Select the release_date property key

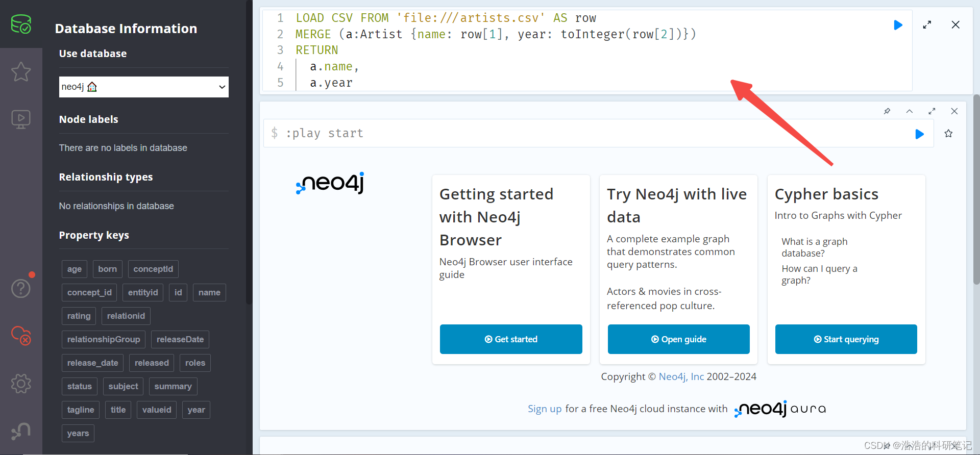point(92,363)
